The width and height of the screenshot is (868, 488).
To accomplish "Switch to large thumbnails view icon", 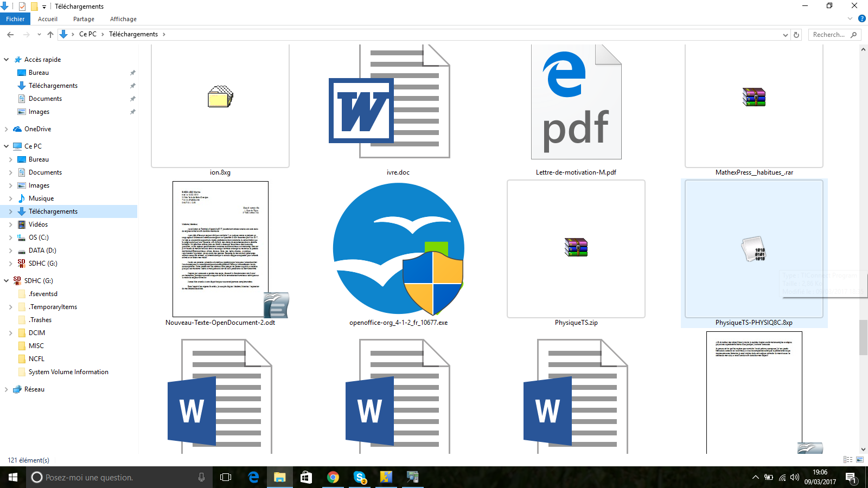I will pyautogui.click(x=860, y=459).
